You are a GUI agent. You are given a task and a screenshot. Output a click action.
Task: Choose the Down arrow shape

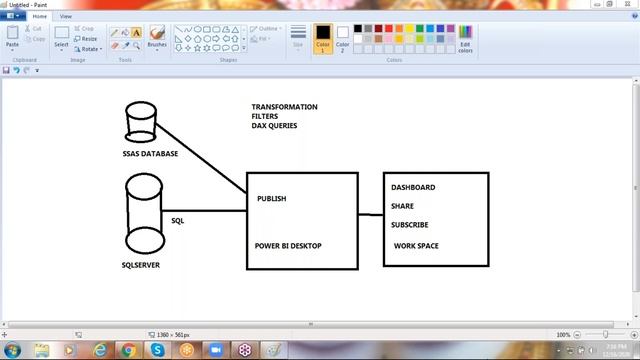pyautogui.click(x=179, y=48)
